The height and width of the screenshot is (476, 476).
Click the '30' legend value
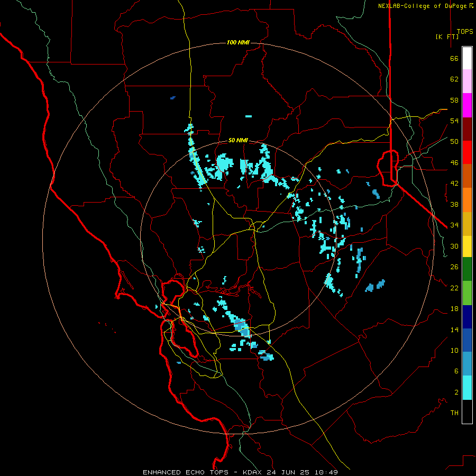454,246
